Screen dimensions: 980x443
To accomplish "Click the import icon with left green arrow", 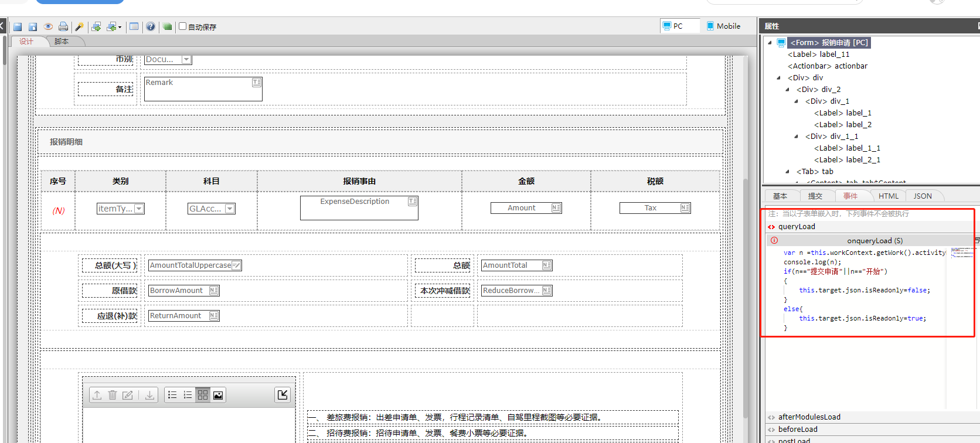I will click(x=111, y=27).
